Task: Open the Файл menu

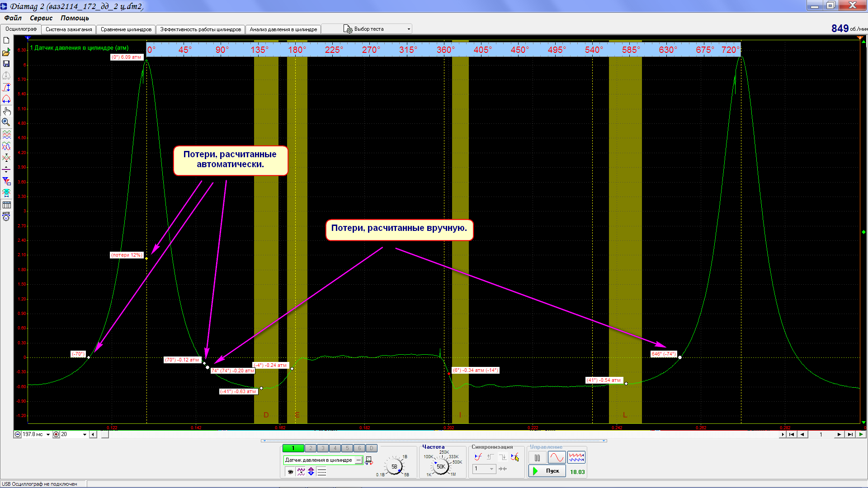Action: point(13,18)
